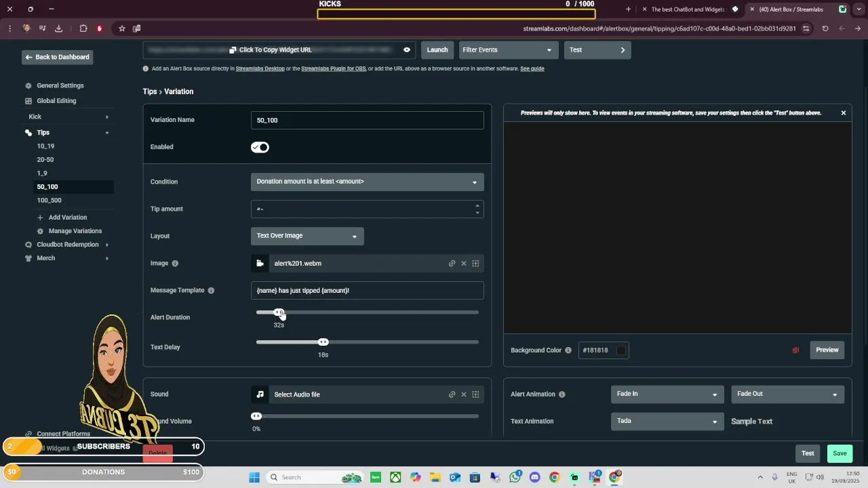Screen dimensions: 868x488
Task: Select the 10_19 variation
Action: [x=45, y=146]
